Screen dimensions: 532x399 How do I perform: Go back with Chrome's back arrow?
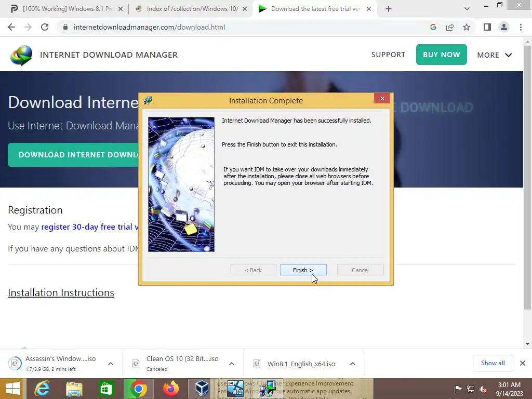click(11, 27)
